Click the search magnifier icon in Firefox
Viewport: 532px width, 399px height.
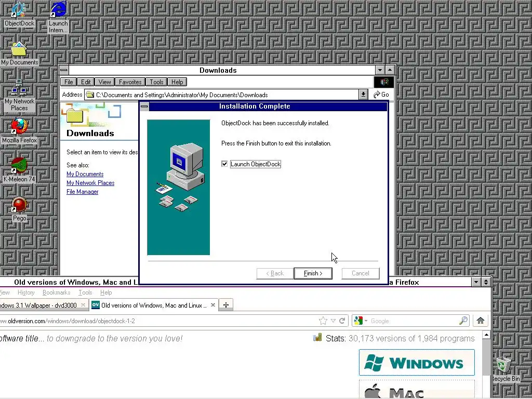click(463, 321)
